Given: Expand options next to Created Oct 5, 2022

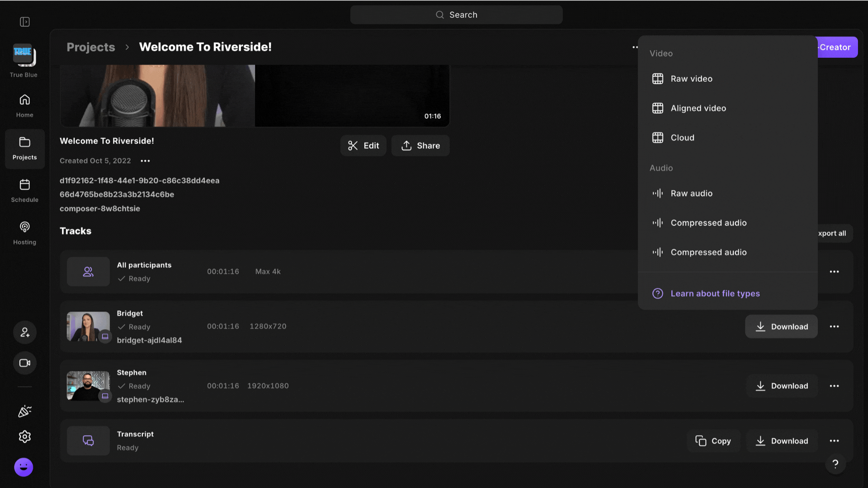Looking at the screenshot, I should pos(145,161).
